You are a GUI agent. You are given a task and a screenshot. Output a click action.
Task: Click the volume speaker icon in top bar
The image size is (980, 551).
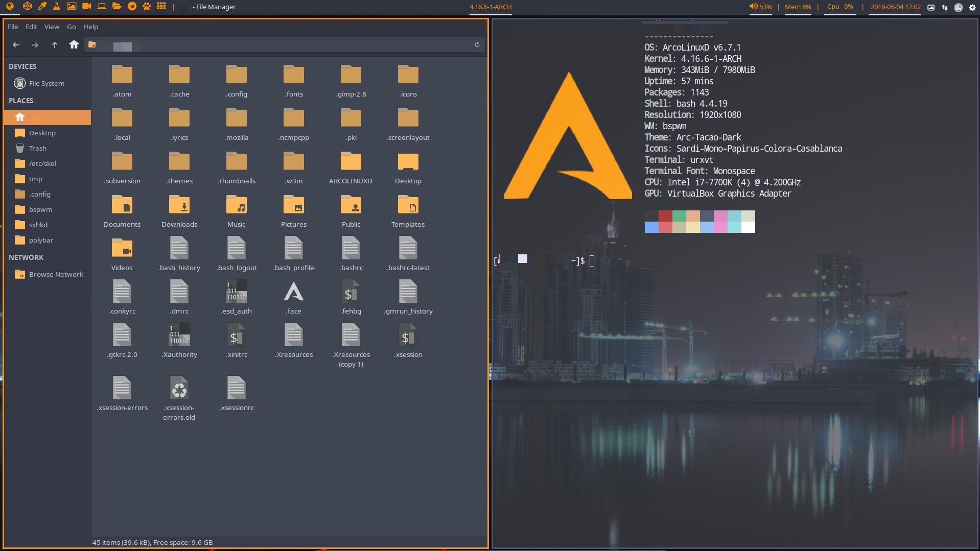click(753, 7)
